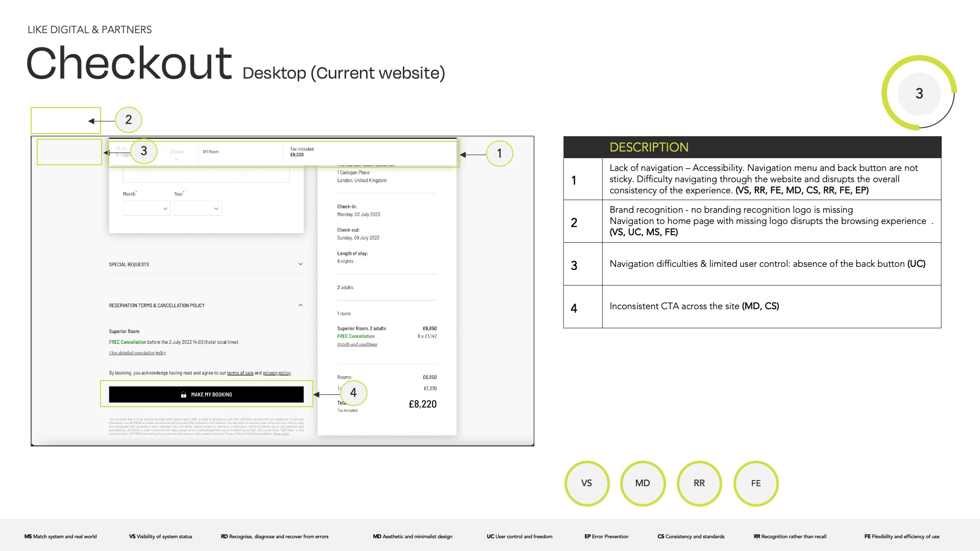
Task: Click annotation marker number 2
Action: pos(128,120)
